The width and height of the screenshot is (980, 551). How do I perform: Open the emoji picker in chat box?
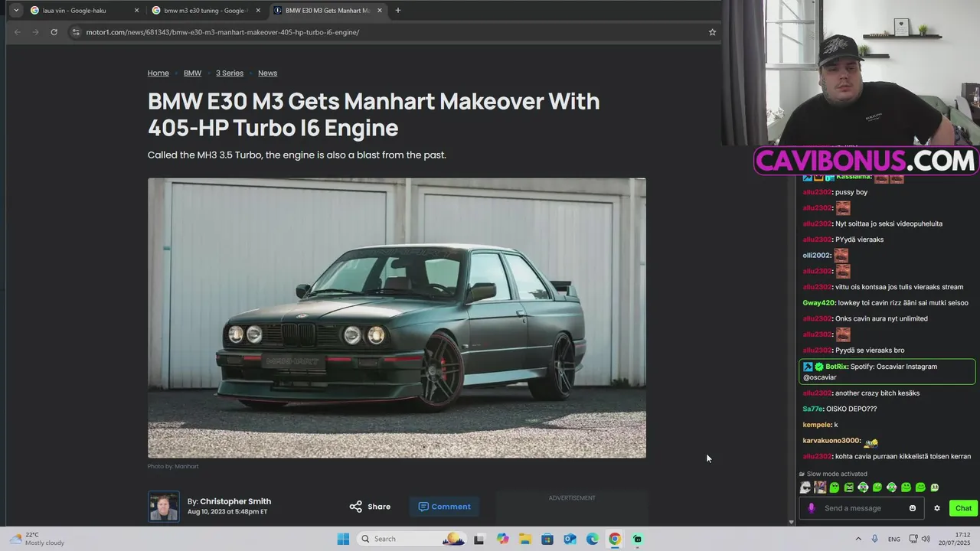913,508
